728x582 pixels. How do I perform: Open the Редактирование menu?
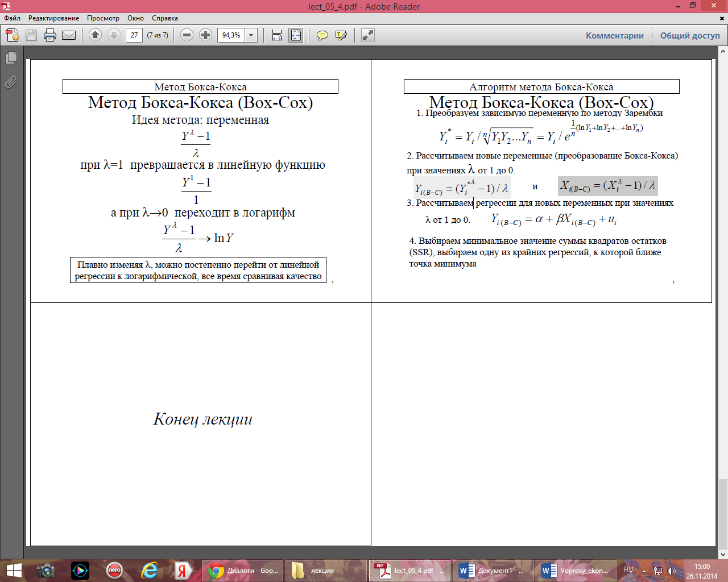point(54,18)
